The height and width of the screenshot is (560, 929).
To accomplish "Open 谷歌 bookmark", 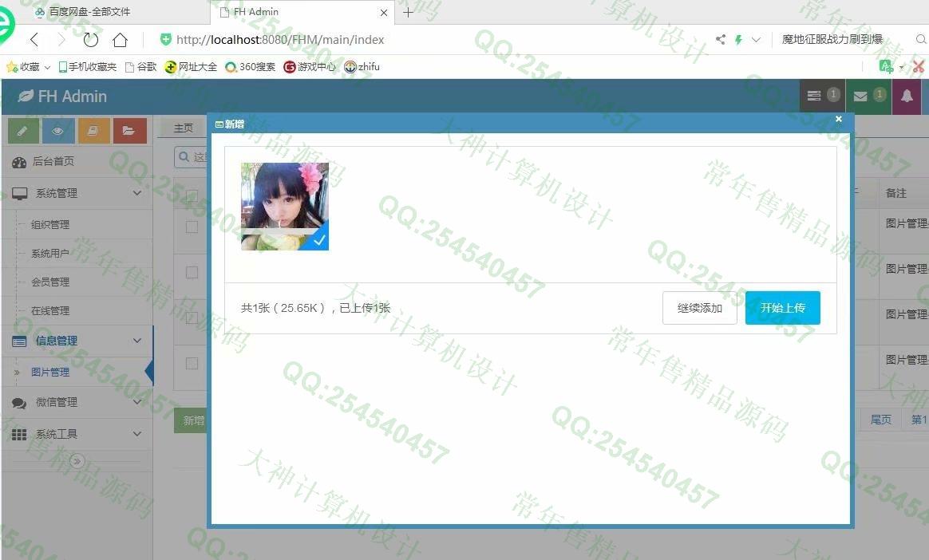I will pyautogui.click(x=141, y=67).
